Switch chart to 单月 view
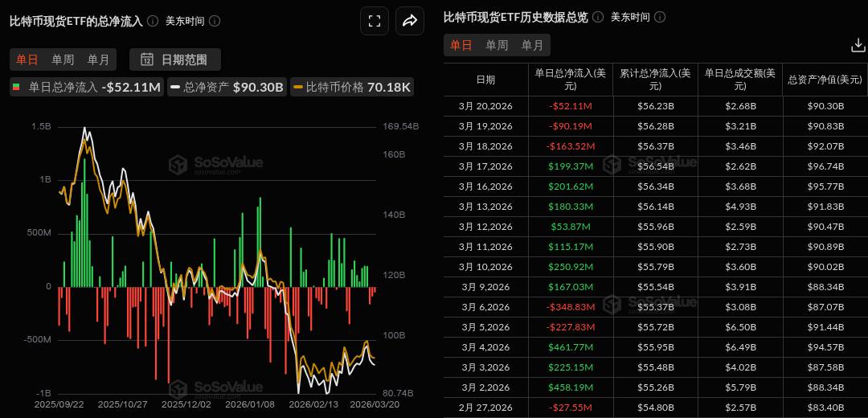This screenshot has height=418, width=868. click(x=98, y=59)
